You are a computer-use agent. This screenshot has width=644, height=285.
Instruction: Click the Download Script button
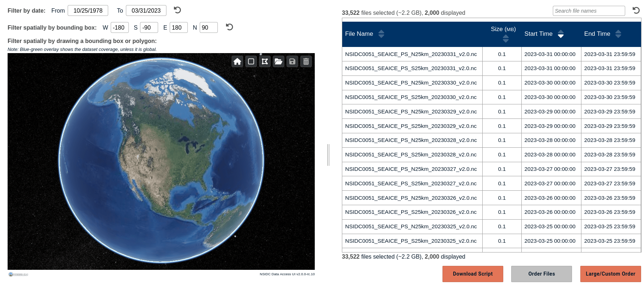click(x=473, y=274)
